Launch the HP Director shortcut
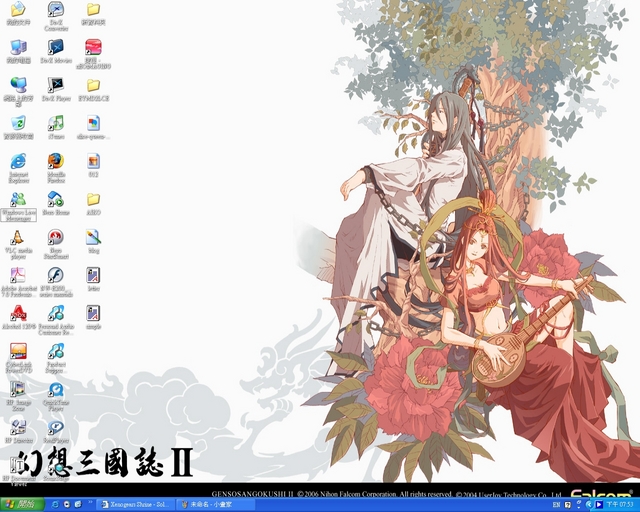Viewport: 640px width, 512px height. 18,427
